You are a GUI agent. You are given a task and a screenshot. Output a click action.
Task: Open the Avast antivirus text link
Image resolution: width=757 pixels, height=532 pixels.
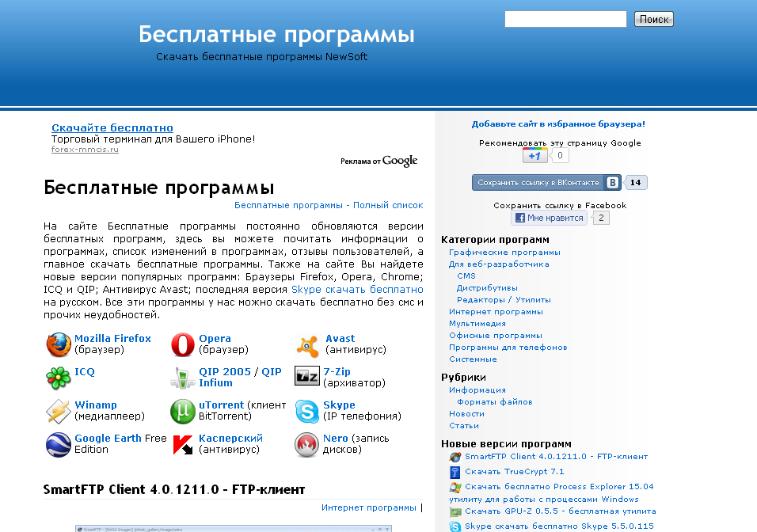click(340, 338)
